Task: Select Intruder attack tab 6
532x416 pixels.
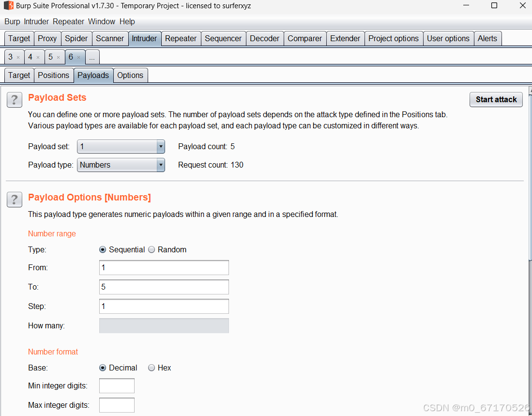Action: click(x=71, y=57)
